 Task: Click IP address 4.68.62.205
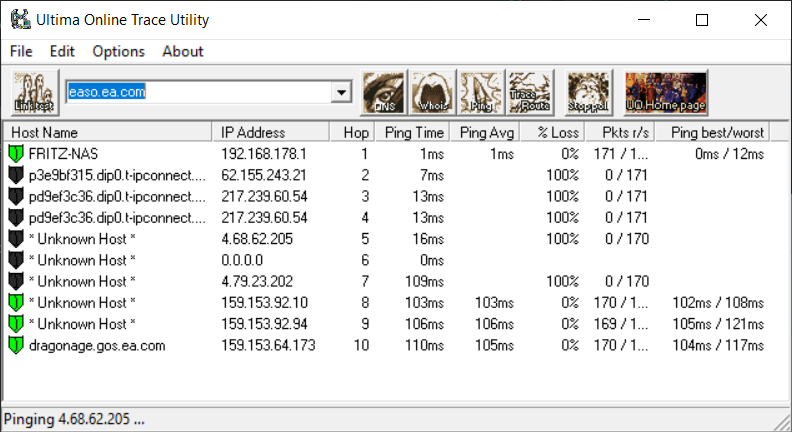(257, 238)
